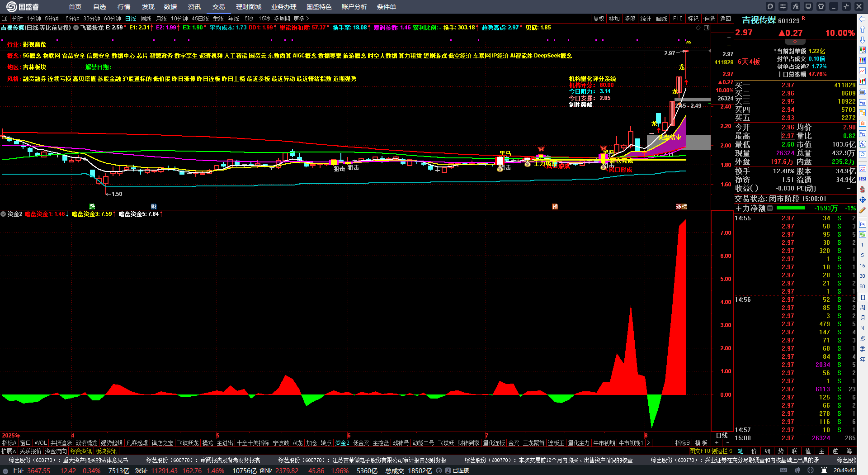The height and width of the screenshot is (475, 868).
Task: Expand the main chart indicator dropdown arrow
Action: point(76,28)
